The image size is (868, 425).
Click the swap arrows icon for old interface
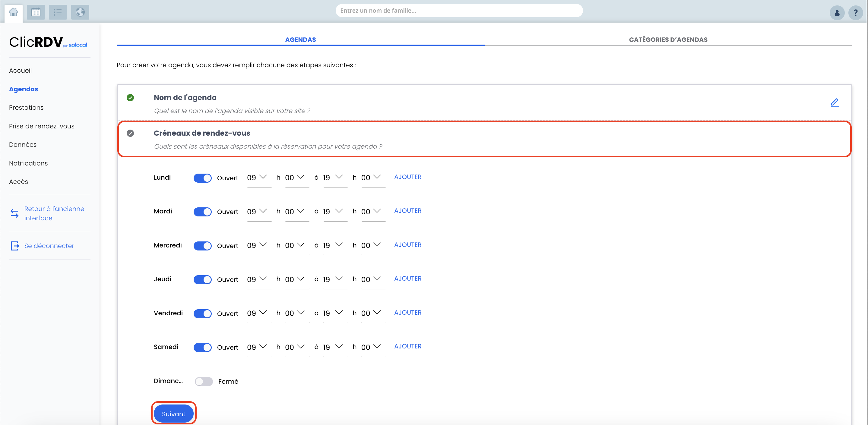point(14,213)
